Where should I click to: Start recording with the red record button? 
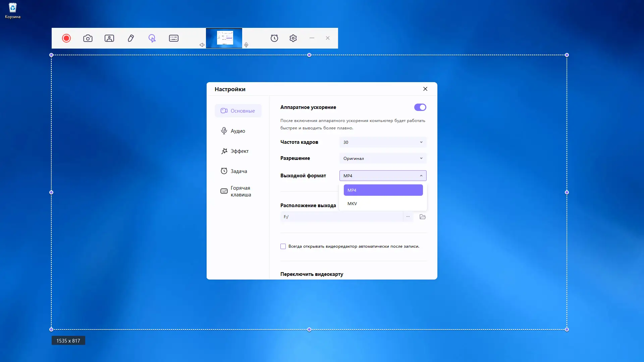(66, 38)
